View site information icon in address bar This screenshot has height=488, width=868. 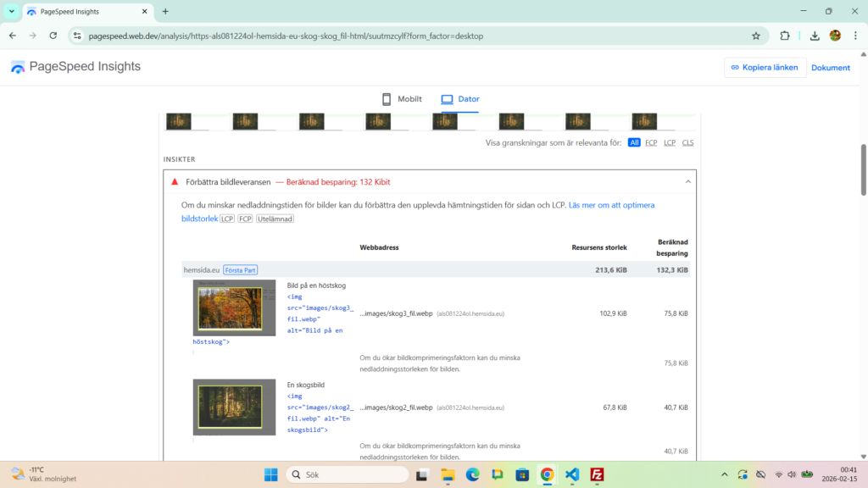click(77, 36)
